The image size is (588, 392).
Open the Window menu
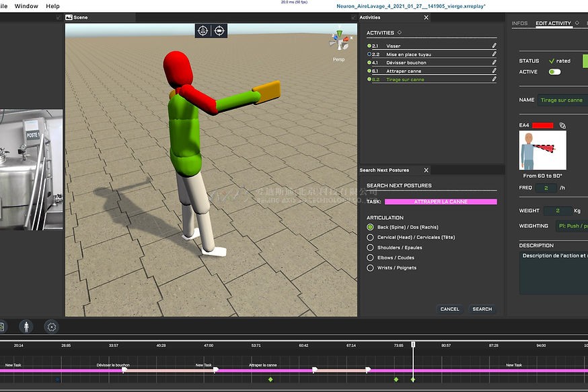(x=26, y=6)
